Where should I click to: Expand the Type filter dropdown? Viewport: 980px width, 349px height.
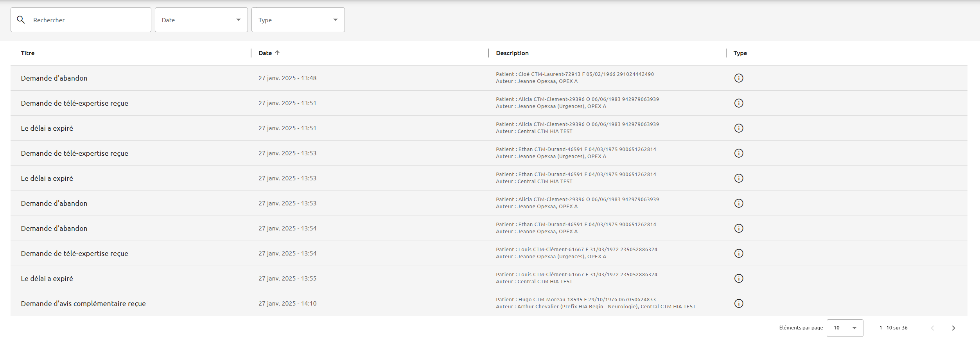(298, 20)
